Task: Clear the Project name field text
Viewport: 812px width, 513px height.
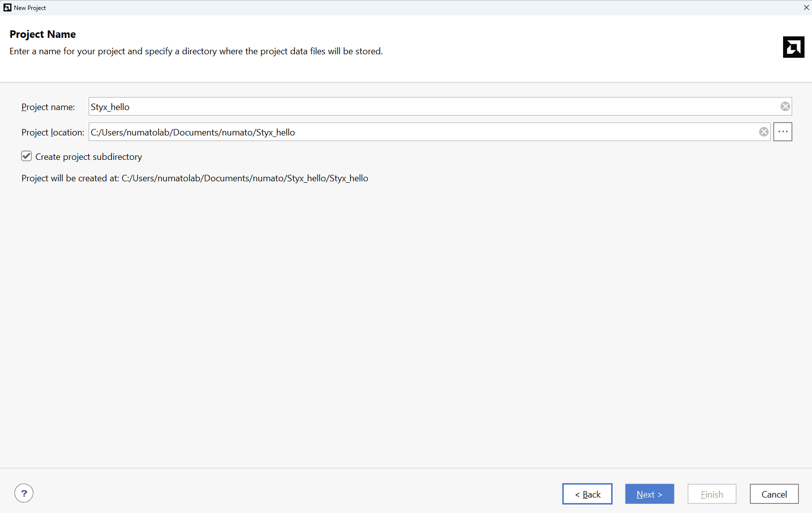Action: (x=785, y=107)
